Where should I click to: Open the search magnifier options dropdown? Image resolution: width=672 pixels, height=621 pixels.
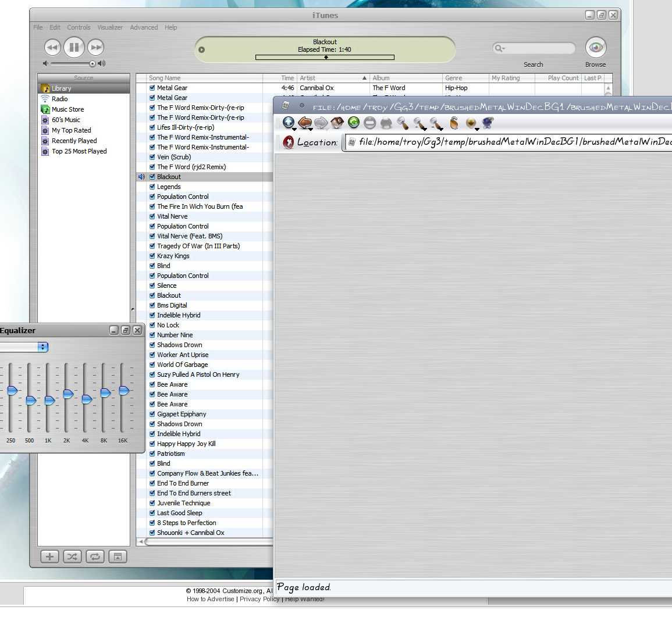pyautogui.click(x=500, y=48)
